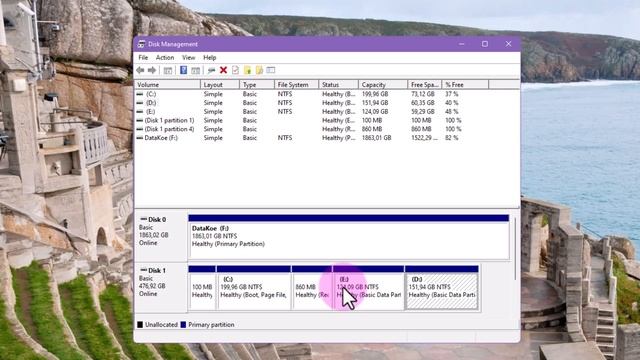The image size is (640, 360).
Task: Select the (D:) 151,94 GB hatched partition
Action: click(442, 288)
